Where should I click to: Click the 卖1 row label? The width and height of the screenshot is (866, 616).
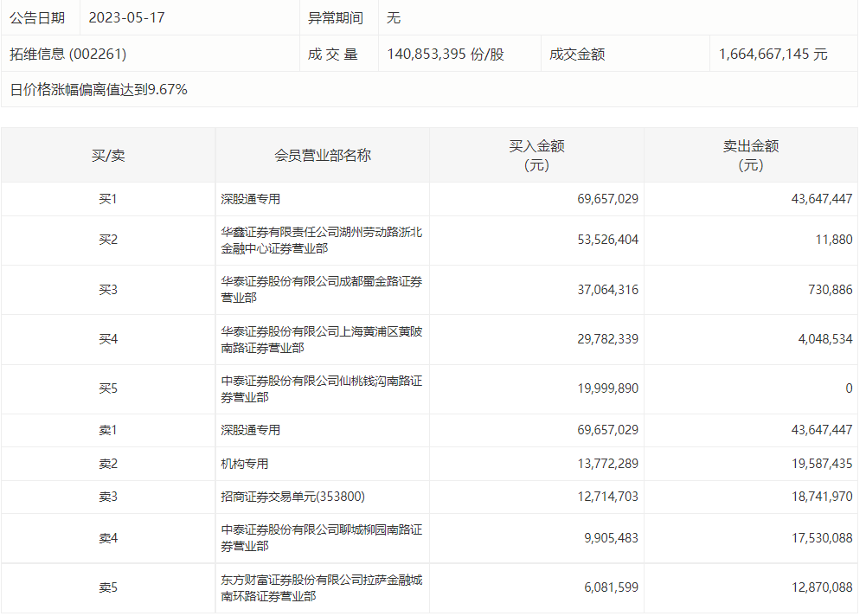click(108, 430)
